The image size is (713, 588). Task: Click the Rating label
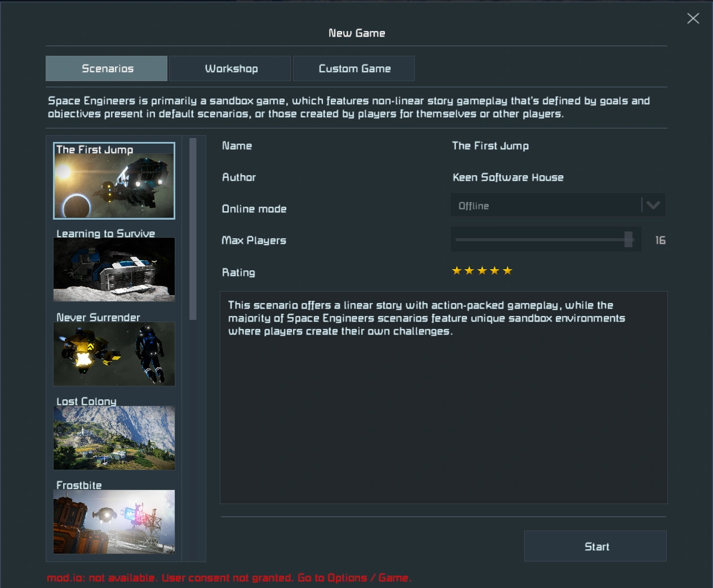point(238,273)
